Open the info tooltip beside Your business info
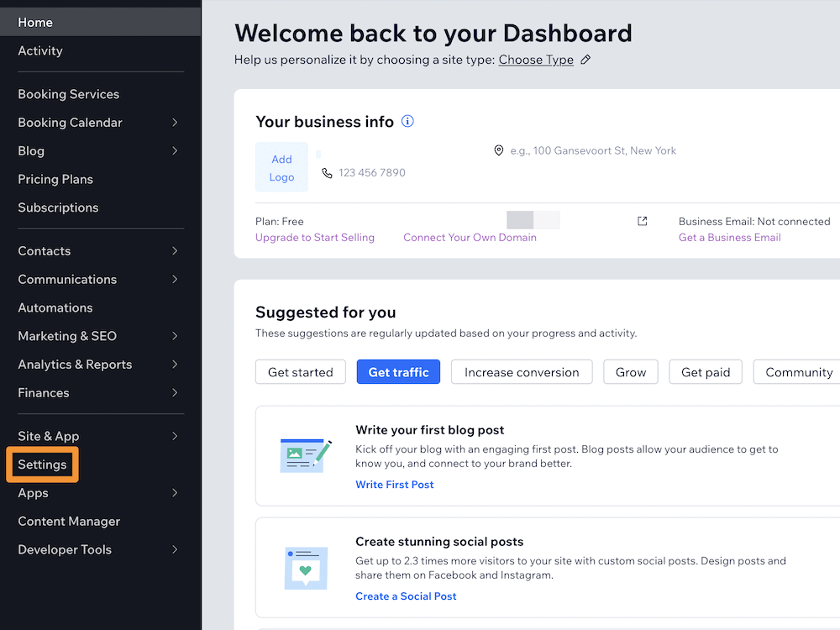 [x=407, y=121]
